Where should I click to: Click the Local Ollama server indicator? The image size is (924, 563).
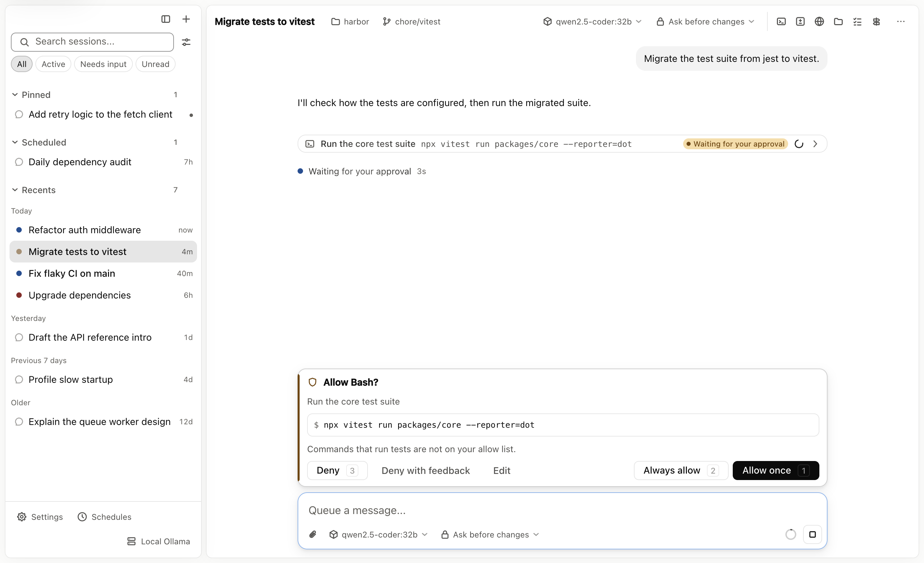tap(158, 541)
